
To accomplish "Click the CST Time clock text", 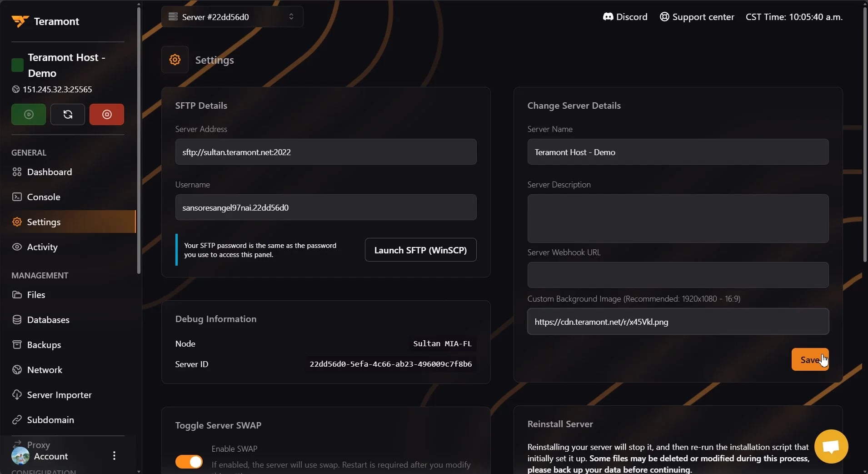I will [794, 17].
